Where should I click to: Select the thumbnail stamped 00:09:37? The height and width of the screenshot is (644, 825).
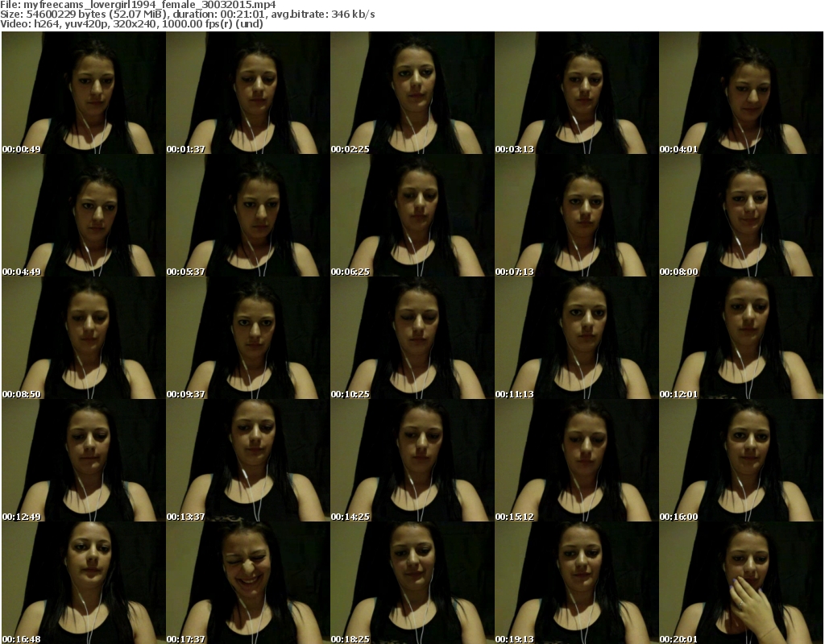[x=248, y=338]
